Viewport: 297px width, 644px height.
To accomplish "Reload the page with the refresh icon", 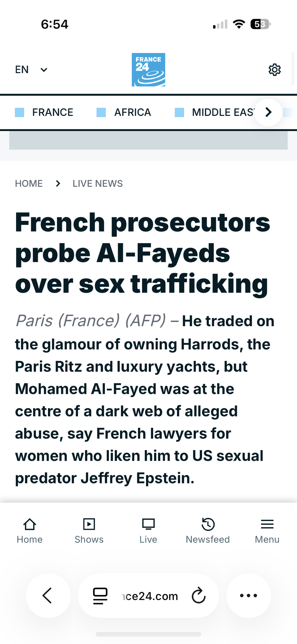I will (199, 596).
